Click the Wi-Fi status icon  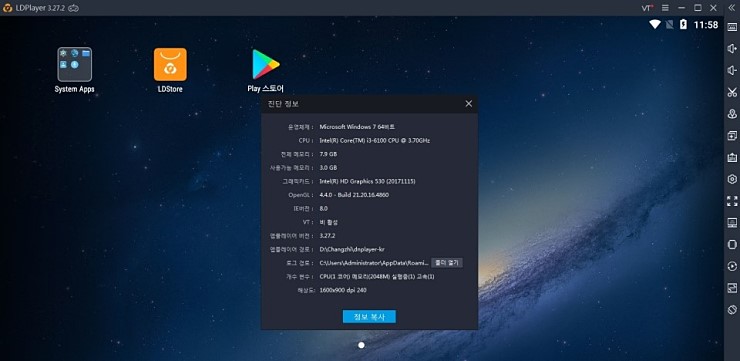click(x=655, y=25)
